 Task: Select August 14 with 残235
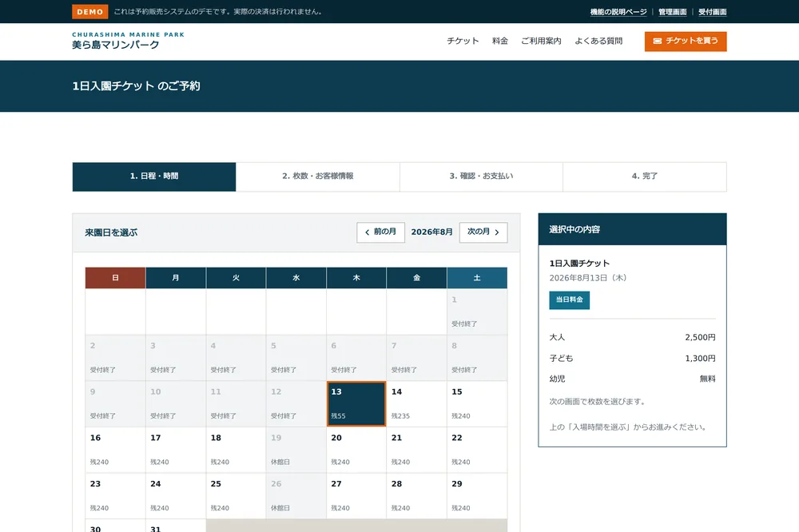tap(416, 403)
